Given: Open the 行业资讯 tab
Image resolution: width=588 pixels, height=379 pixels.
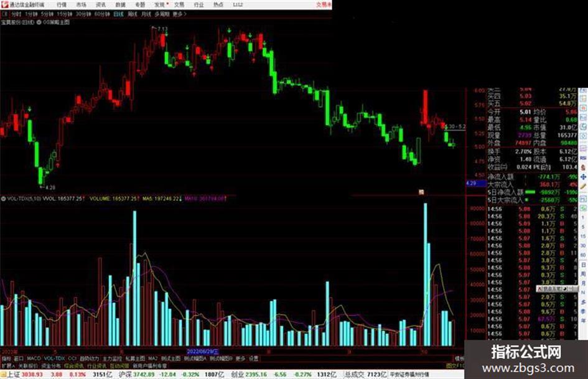Looking at the screenshot, I should pyautogui.click(x=96, y=365).
